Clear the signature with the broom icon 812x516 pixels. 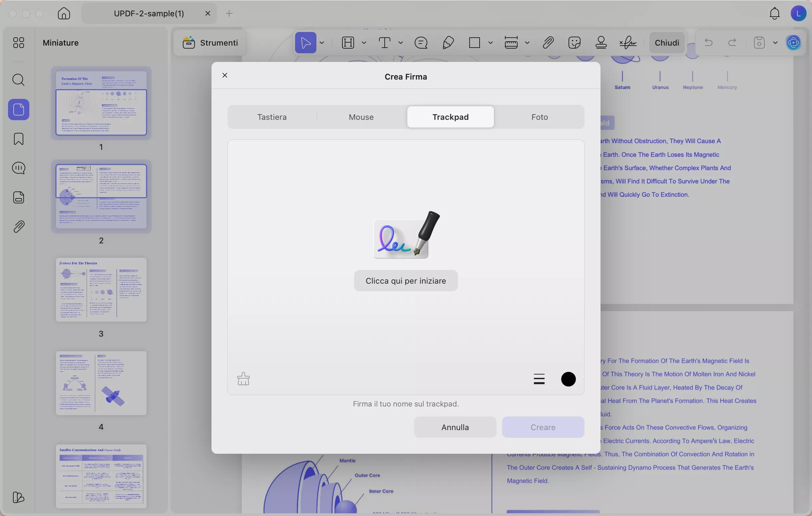pyautogui.click(x=243, y=379)
